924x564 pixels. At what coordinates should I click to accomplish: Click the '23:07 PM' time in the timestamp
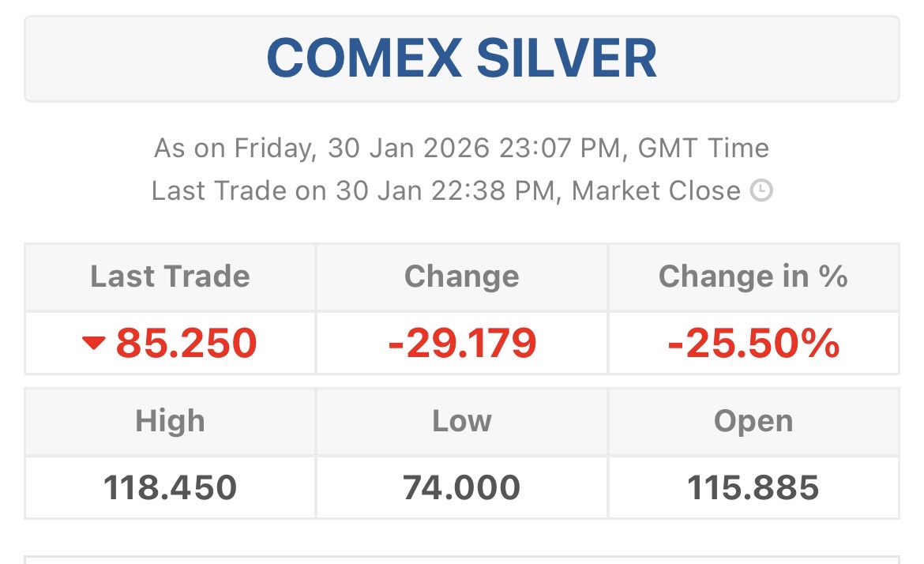coord(562,148)
